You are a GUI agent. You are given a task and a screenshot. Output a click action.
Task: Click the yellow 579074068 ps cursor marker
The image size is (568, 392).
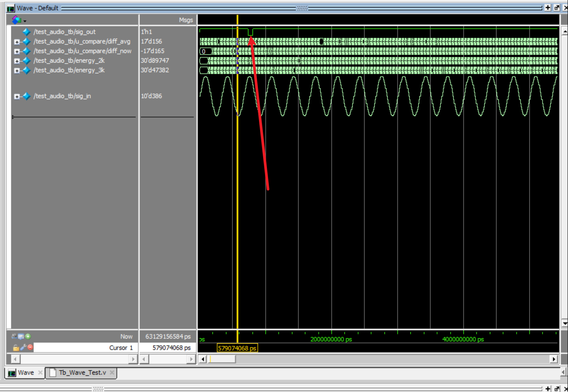click(x=237, y=348)
